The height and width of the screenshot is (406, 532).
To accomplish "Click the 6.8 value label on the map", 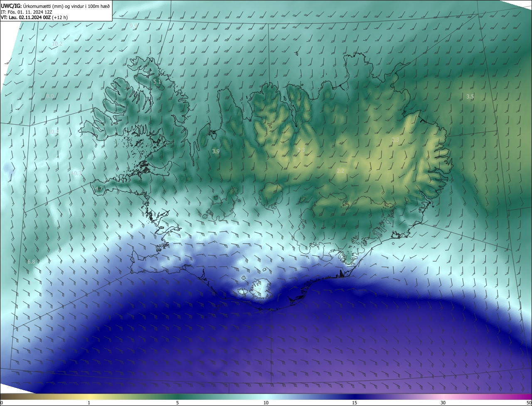I will click(x=31, y=262).
